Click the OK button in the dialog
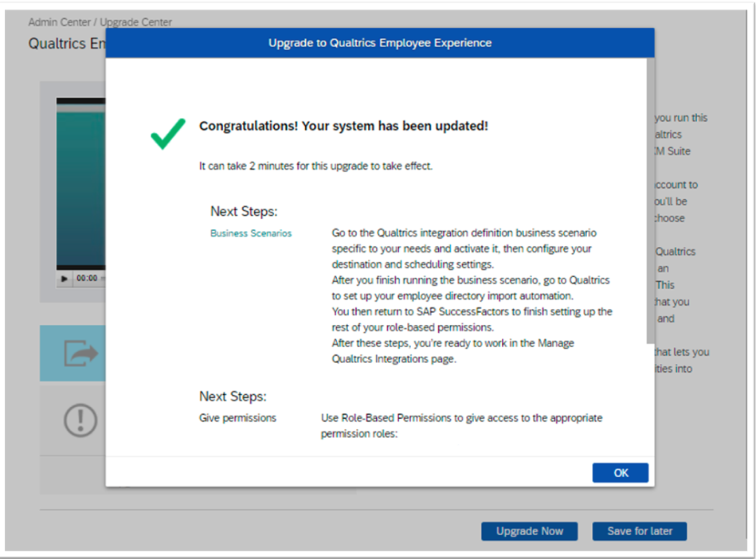 (x=620, y=473)
